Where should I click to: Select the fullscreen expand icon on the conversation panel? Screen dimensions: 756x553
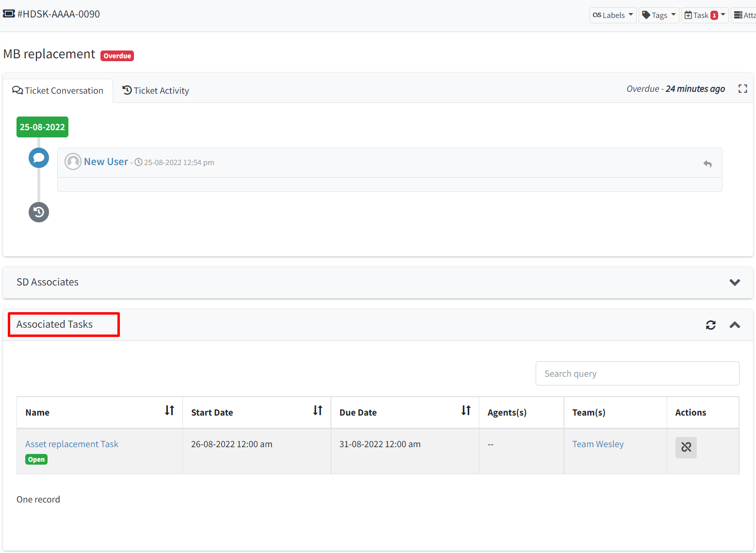743,89
